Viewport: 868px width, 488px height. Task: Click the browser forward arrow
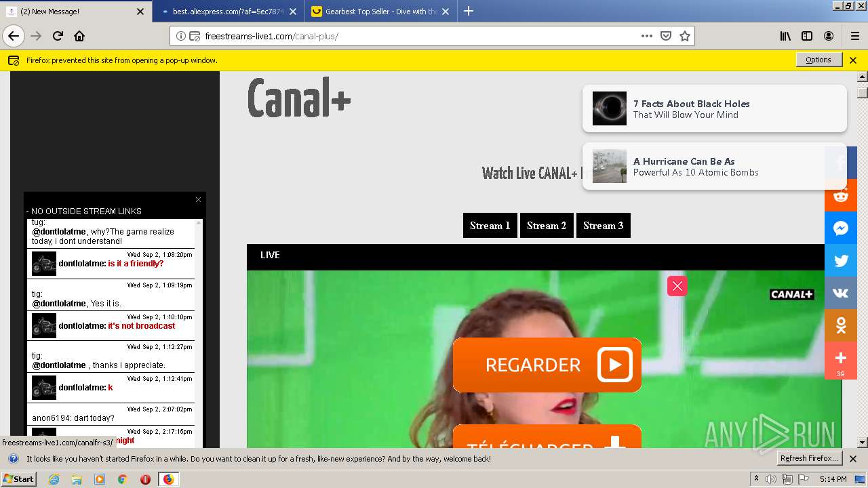pos(36,36)
